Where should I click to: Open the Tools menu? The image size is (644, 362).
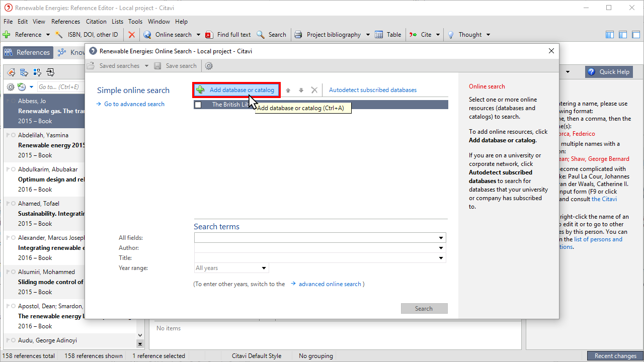tap(135, 22)
